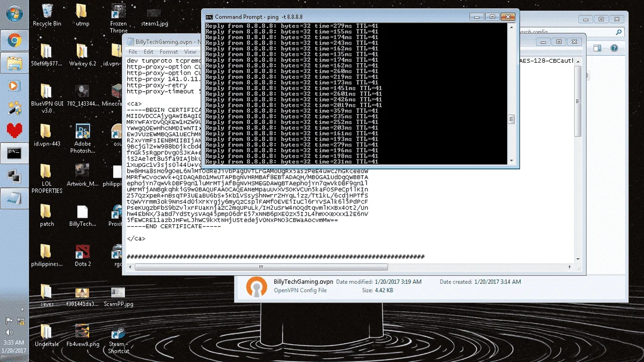
Task: Toggle the Explorer preview pane icon
Action: [x=596, y=48]
